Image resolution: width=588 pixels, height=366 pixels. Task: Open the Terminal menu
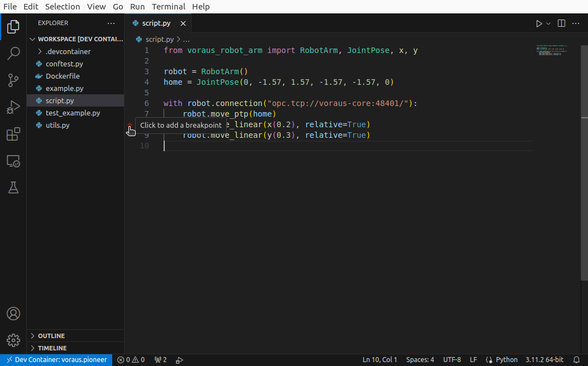click(168, 7)
